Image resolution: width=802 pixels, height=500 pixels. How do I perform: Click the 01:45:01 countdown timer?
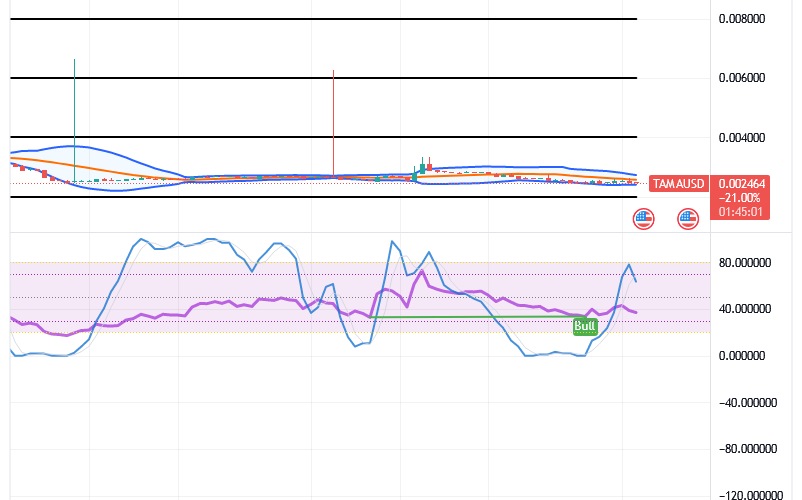point(741,212)
